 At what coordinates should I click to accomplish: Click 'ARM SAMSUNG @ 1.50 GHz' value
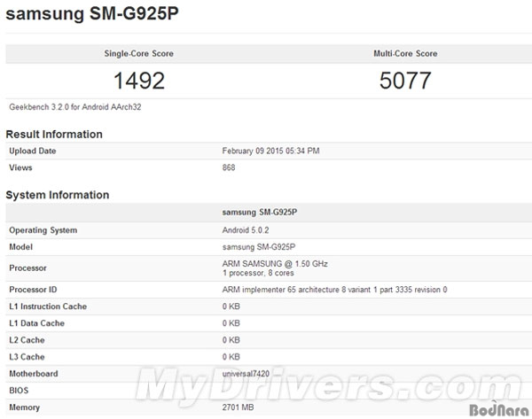275,264
